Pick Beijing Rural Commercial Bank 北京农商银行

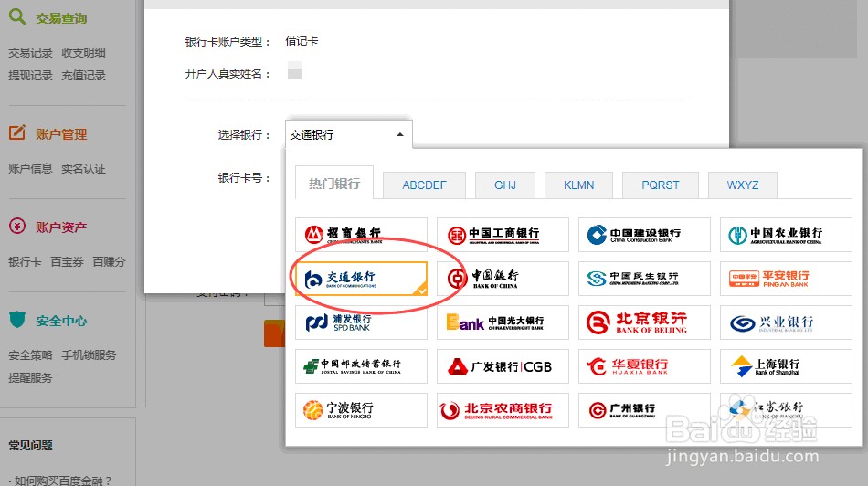tap(503, 410)
